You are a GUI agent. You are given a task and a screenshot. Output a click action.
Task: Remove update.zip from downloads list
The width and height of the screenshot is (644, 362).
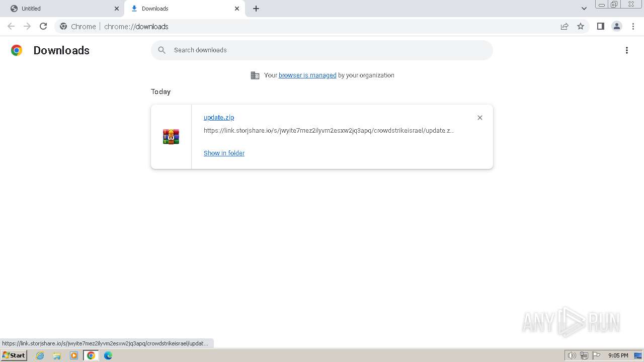tap(480, 118)
